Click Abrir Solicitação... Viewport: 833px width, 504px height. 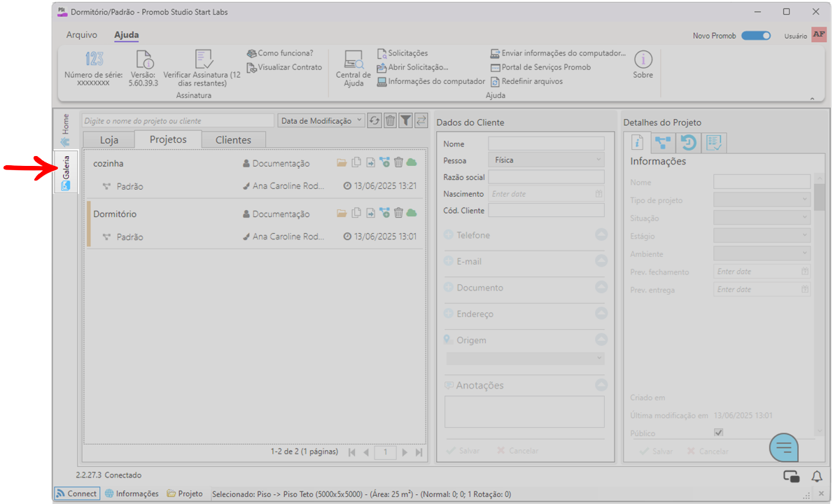point(412,67)
